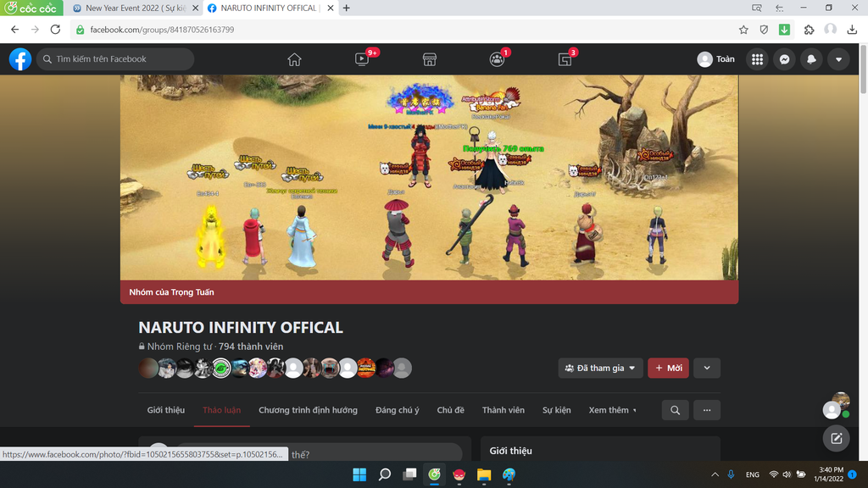Search within the group via magnifier button
Screen dimensions: 868x488
pos(675,410)
